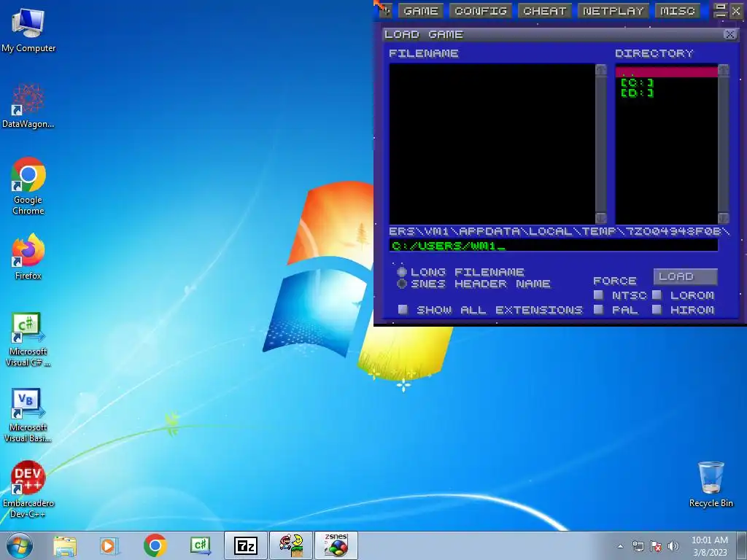Open the GAME menu in ZSNES
Screen dimensions: 747x560
(x=421, y=11)
